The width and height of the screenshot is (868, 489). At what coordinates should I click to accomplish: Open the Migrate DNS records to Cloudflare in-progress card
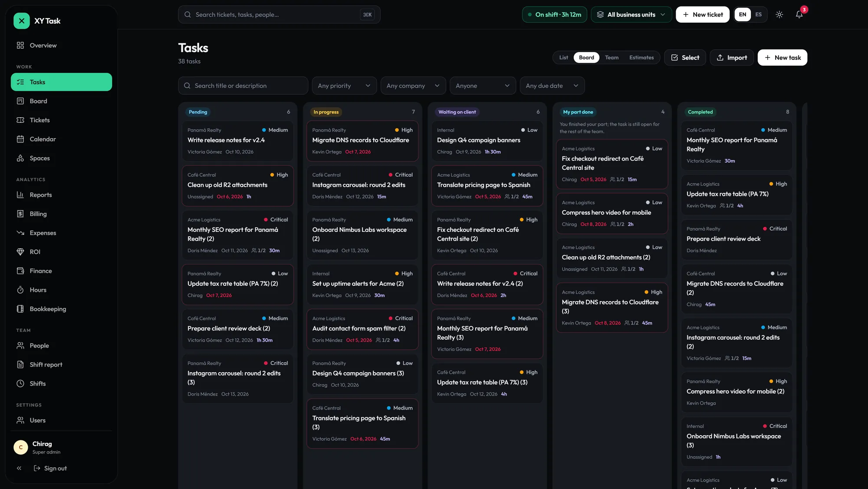click(x=362, y=141)
